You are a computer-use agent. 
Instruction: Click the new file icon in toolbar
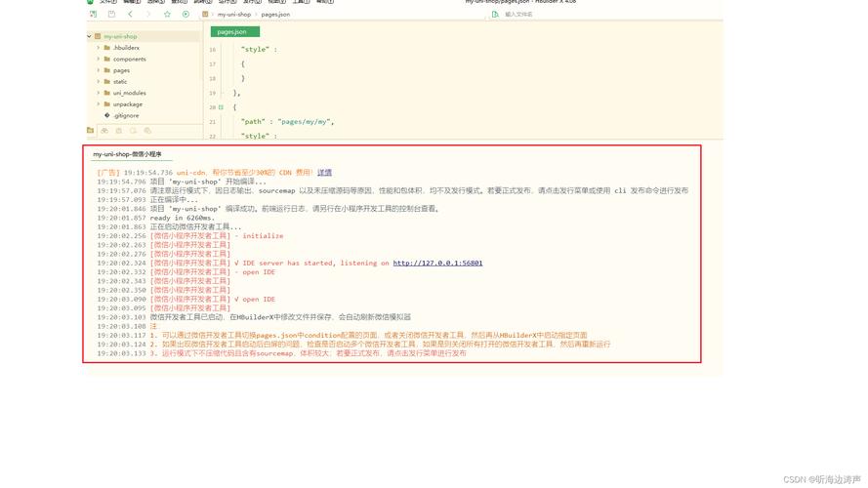tap(93, 15)
